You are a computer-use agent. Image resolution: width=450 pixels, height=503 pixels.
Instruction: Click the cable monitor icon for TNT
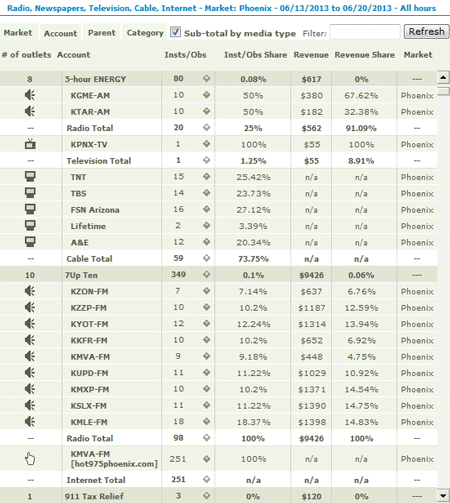pos(30,177)
